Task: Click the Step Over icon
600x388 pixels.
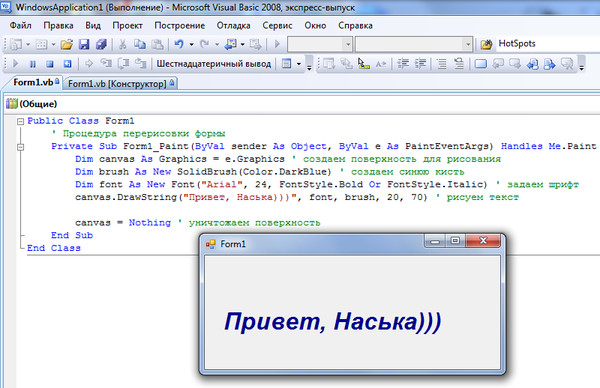Action: 123,64
